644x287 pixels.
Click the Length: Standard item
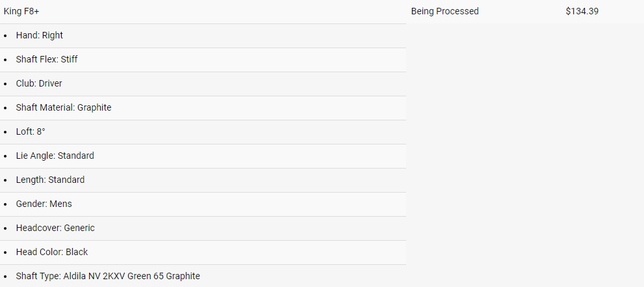[x=50, y=180]
